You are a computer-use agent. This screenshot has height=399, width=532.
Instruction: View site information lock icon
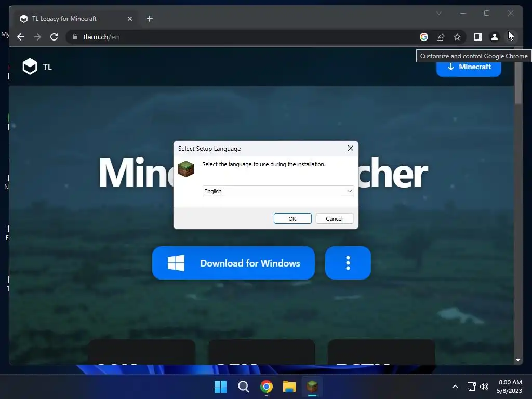(x=75, y=37)
